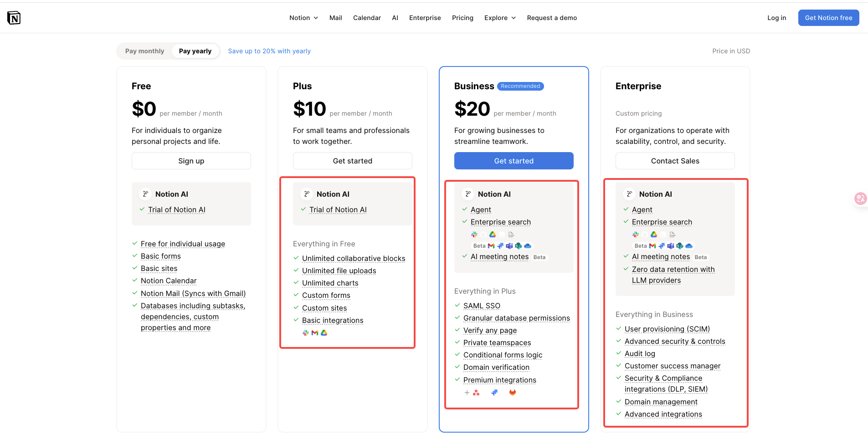Viewport: 868px width, 439px height.
Task: Click the OneDrive icon in Enterprise Beta row
Action: pos(689,246)
